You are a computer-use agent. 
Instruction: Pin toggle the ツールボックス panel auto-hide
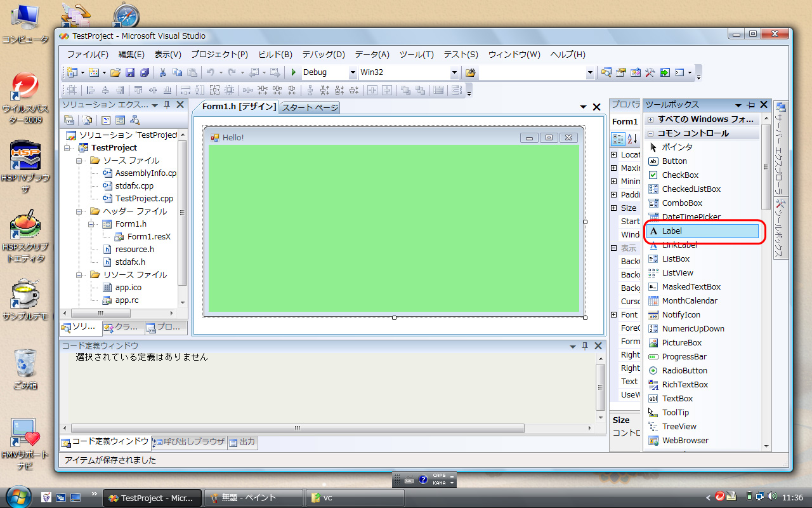point(751,105)
